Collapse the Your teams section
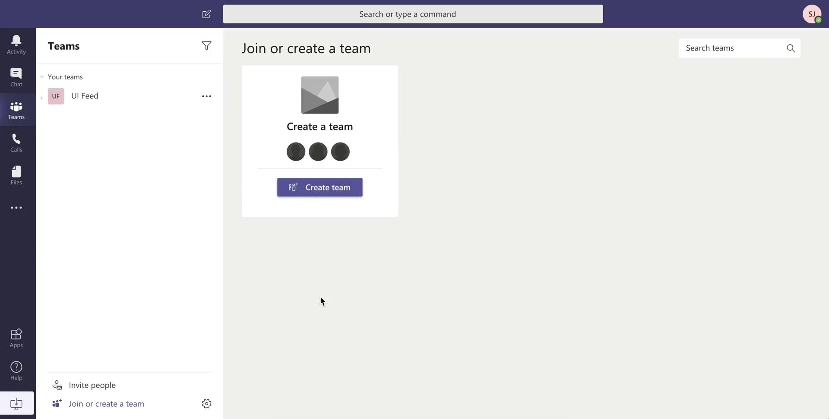Viewport: 829px width, 419px height. click(42, 77)
